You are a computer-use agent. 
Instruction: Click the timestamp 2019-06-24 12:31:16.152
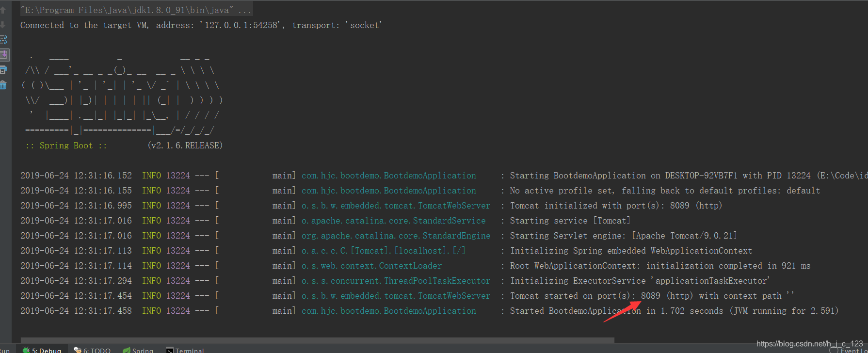(x=76, y=176)
